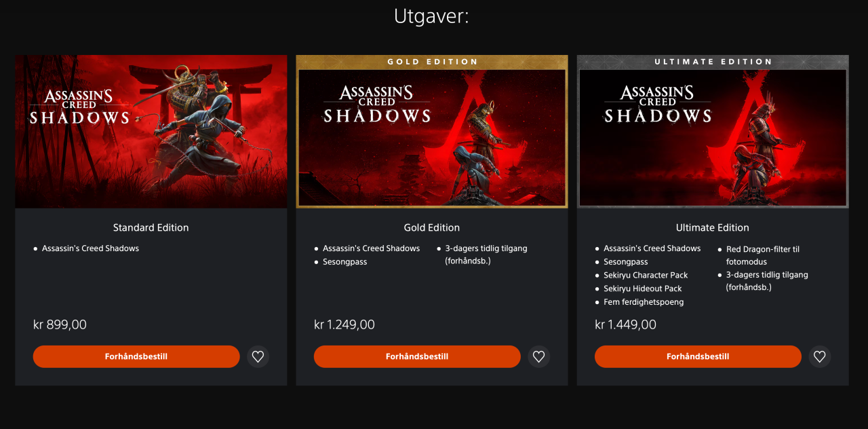Favorite the Ultimate Edition with heart icon
Viewport: 868px width, 429px height.
pos(819,356)
